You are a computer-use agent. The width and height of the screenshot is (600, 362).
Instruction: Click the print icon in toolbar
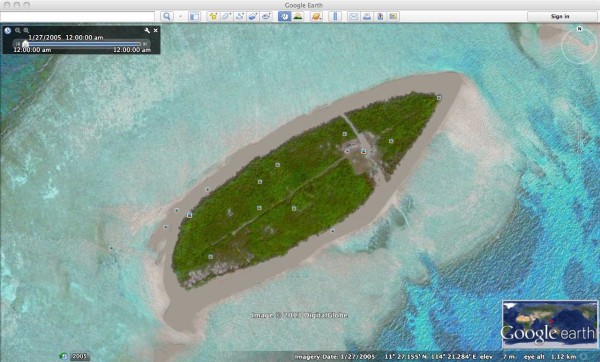click(x=367, y=16)
